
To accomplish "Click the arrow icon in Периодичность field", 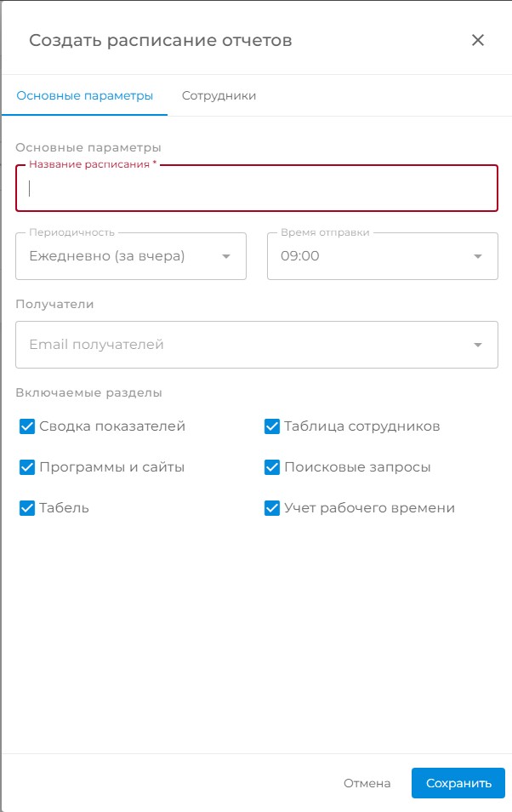I will 226,256.
